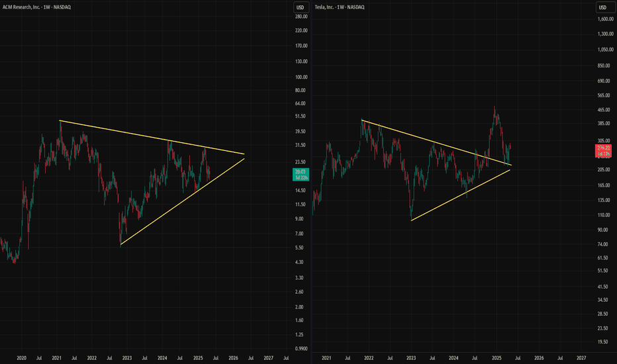Click 2024 on the Tesla time axis

coord(453,358)
